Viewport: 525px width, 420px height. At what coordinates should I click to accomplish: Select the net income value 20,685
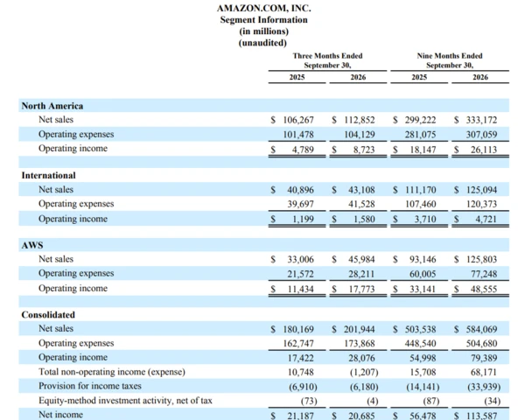point(361,416)
